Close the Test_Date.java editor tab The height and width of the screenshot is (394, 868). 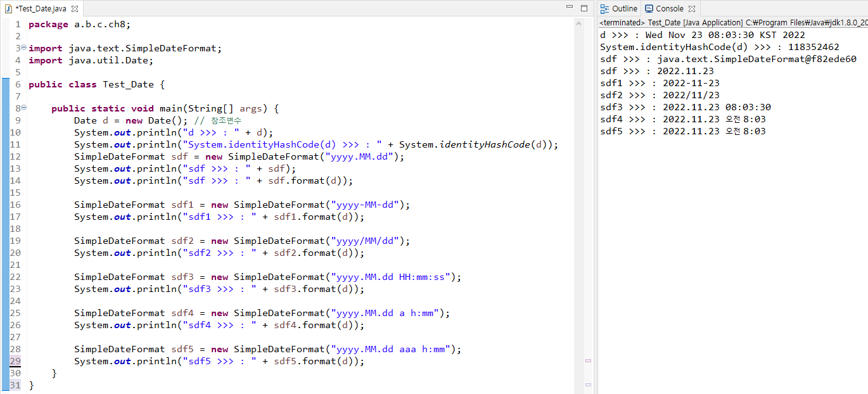point(75,9)
